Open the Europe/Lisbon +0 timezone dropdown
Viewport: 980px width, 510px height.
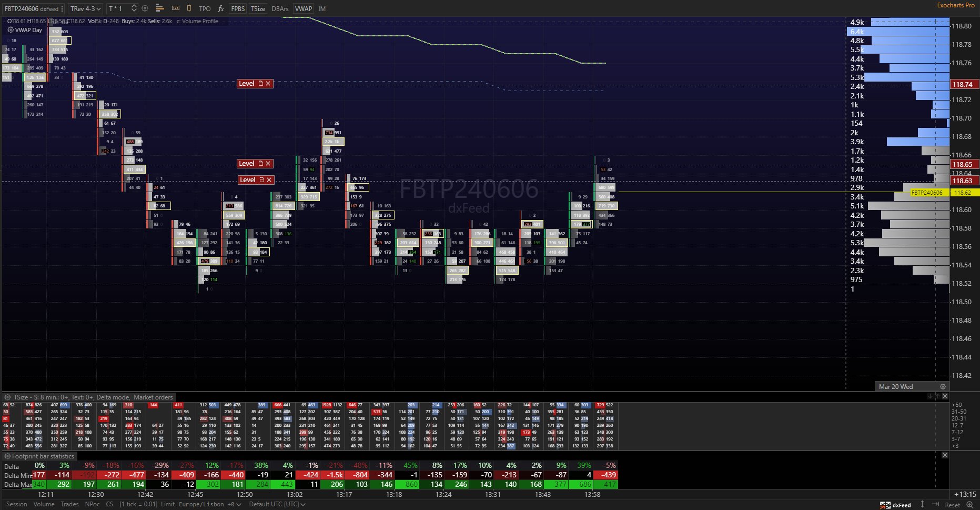point(210,504)
